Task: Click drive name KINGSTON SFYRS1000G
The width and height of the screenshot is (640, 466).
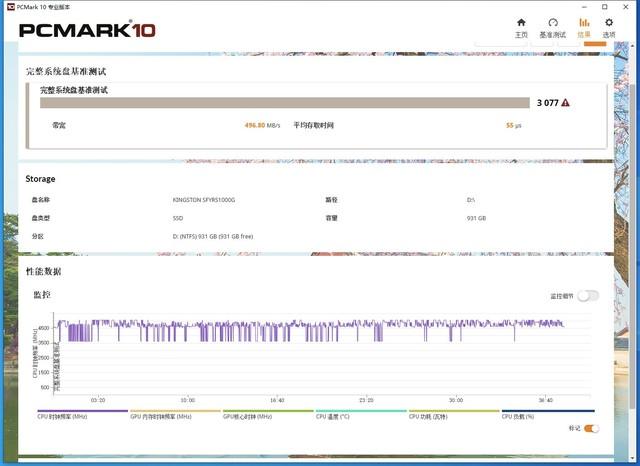Action: click(204, 200)
